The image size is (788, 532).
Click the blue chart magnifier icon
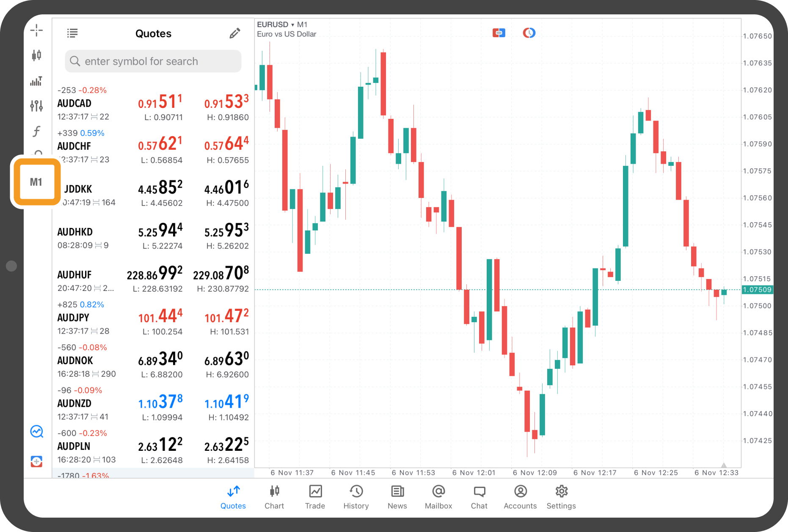37,431
